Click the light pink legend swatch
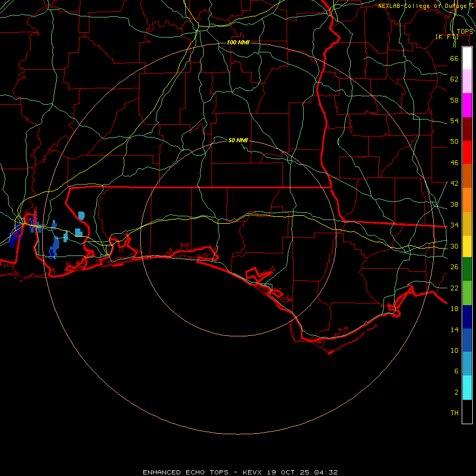Screen dimensions: 476x476 coord(467,81)
